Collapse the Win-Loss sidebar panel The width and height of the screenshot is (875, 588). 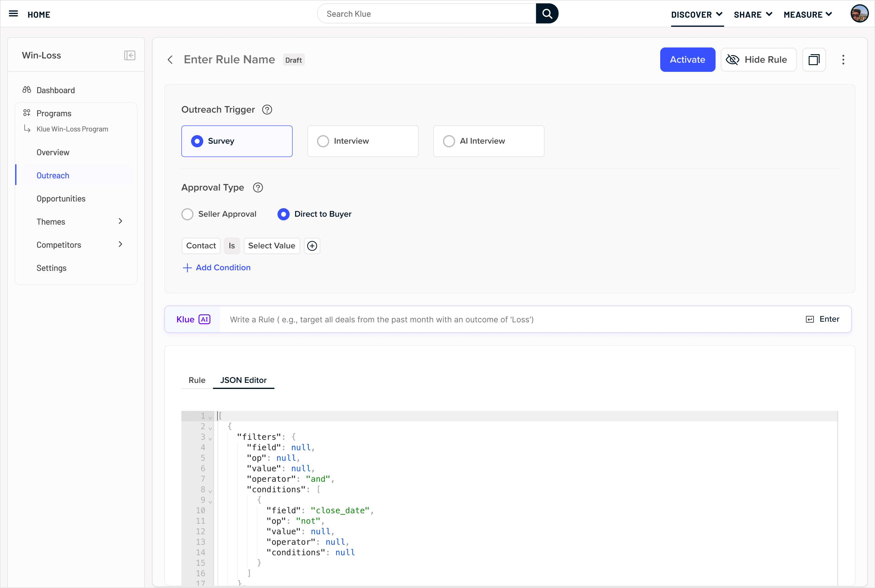(129, 55)
